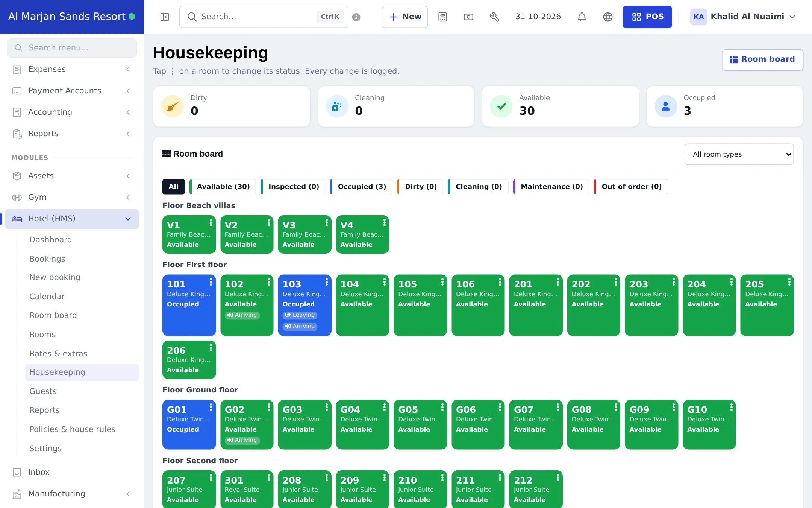Expand the Payment Accounts menu
Viewport: 812px width, 508px height.
point(72,91)
